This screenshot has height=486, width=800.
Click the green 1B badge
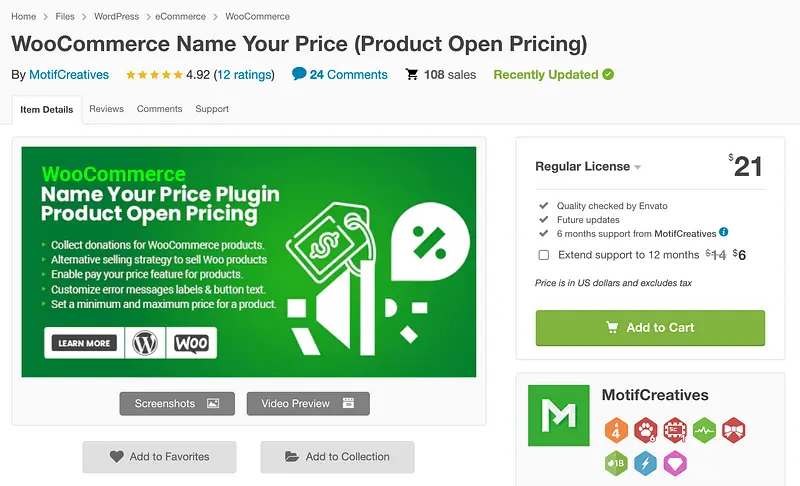tap(616, 463)
